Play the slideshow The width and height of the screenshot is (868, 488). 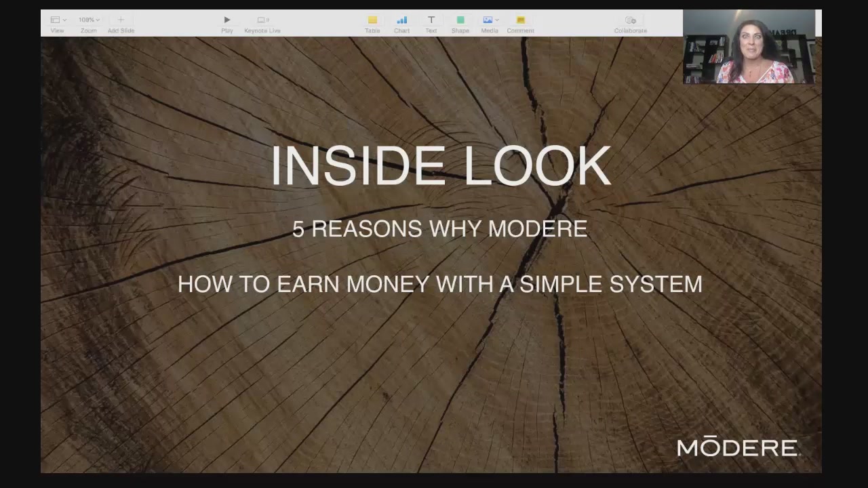pyautogui.click(x=227, y=24)
